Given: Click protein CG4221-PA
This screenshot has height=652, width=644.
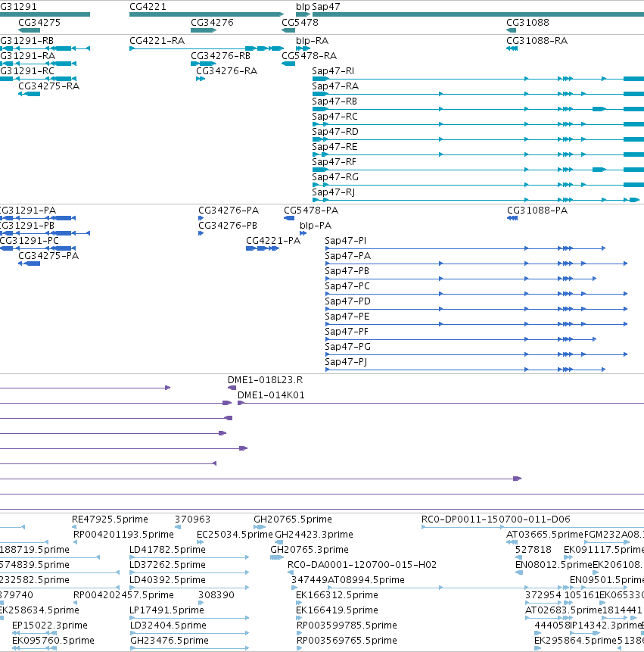Looking at the screenshot, I should [272, 241].
